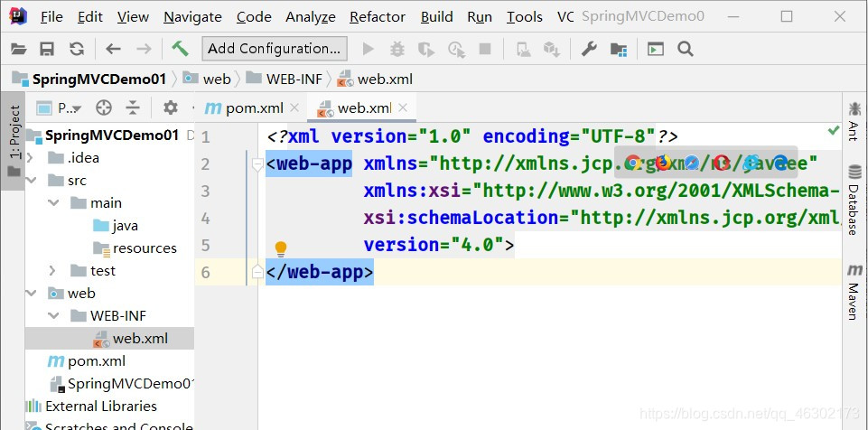Image resolution: width=868 pixels, height=430 pixels.
Task: Click the Open folder icon in toolbar
Action: click(19, 50)
